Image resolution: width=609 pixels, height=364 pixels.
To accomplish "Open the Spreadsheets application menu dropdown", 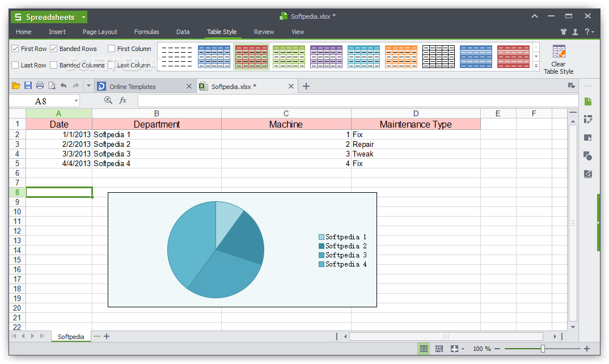I will click(x=83, y=17).
